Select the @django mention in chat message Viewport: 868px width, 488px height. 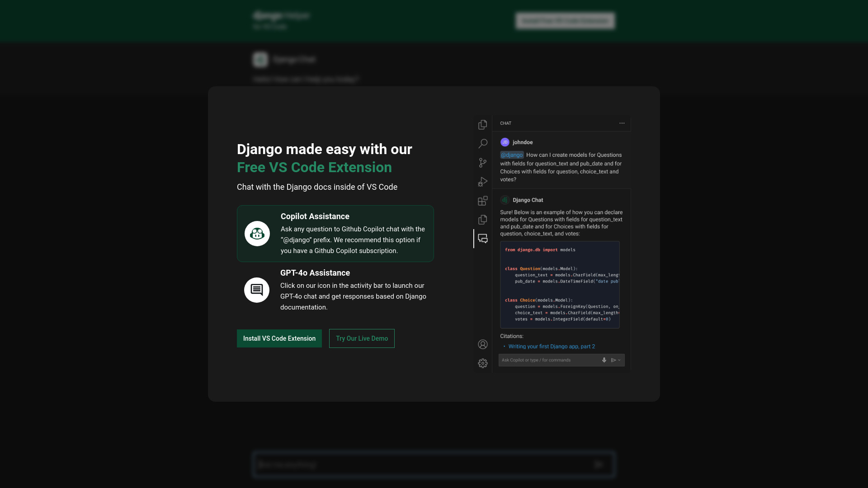pyautogui.click(x=511, y=155)
